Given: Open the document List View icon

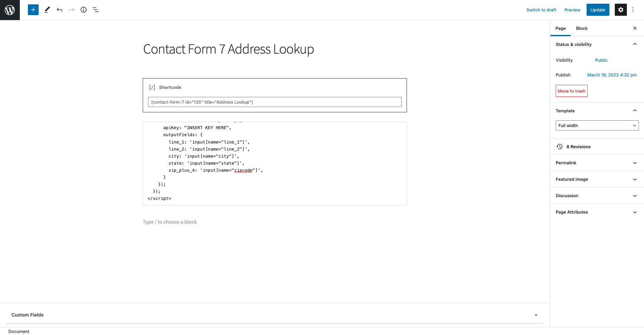Looking at the screenshot, I should (96, 10).
